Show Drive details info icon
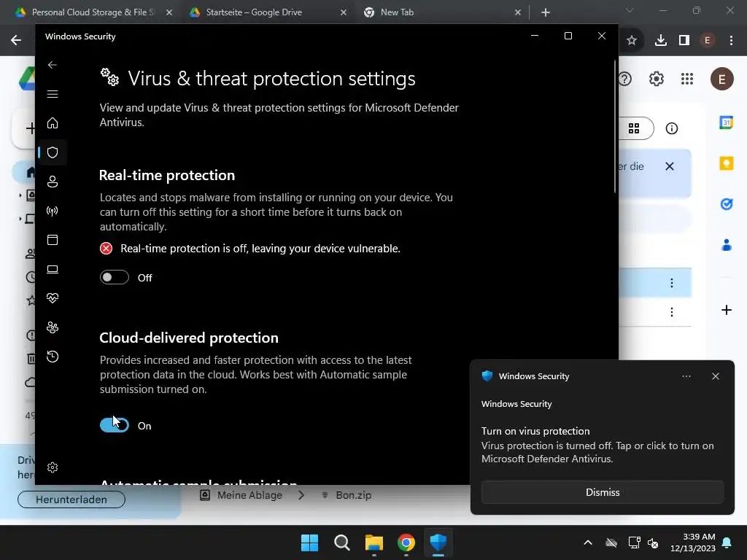This screenshot has height=560, width=747. (x=671, y=128)
